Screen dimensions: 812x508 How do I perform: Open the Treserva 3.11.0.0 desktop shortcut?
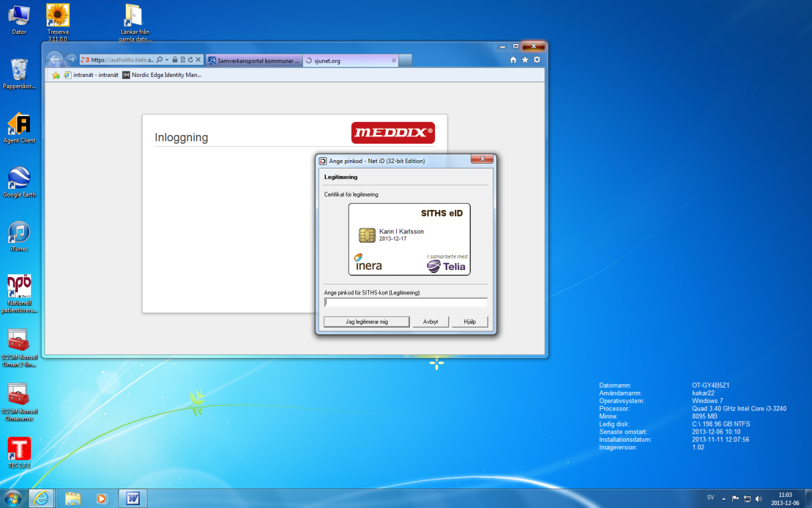pyautogui.click(x=58, y=22)
